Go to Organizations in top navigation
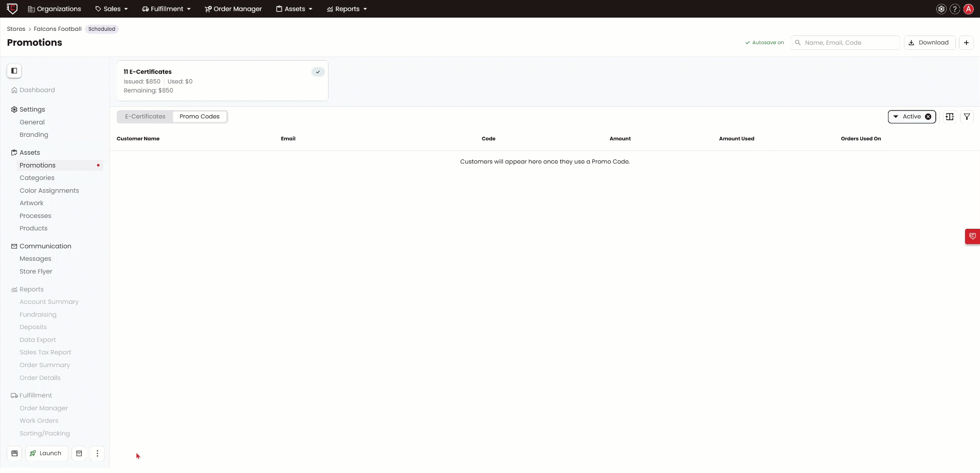Image resolution: width=980 pixels, height=473 pixels. click(55, 9)
